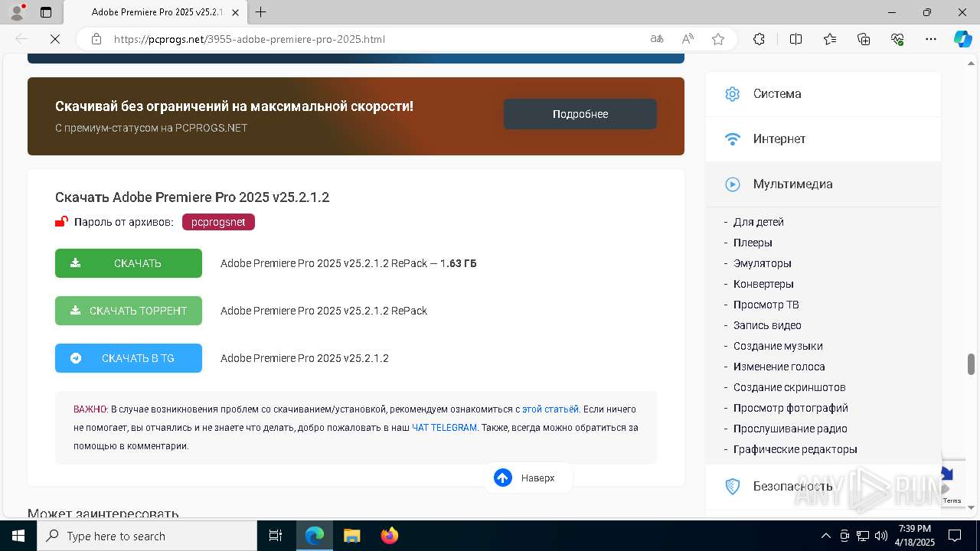This screenshot has height=551, width=980.
Task: Open a new tab with plus icon
Action: (260, 12)
